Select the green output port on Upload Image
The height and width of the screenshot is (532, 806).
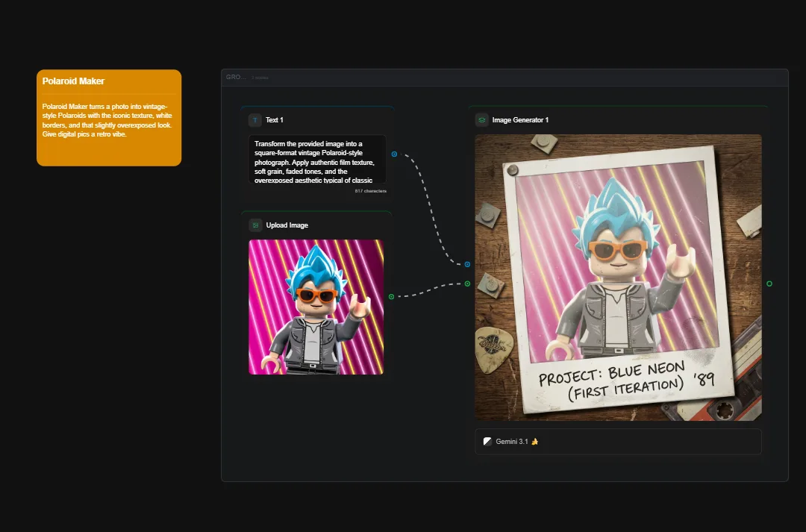(391, 296)
